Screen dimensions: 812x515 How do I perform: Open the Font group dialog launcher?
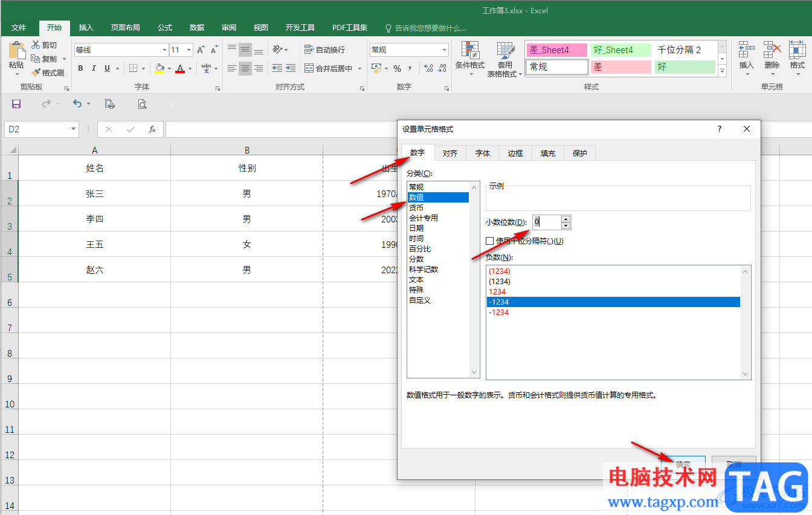pos(217,89)
